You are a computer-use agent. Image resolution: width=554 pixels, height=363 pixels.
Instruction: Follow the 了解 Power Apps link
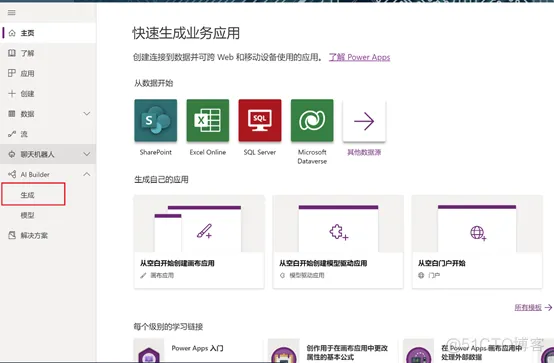pyautogui.click(x=359, y=57)
